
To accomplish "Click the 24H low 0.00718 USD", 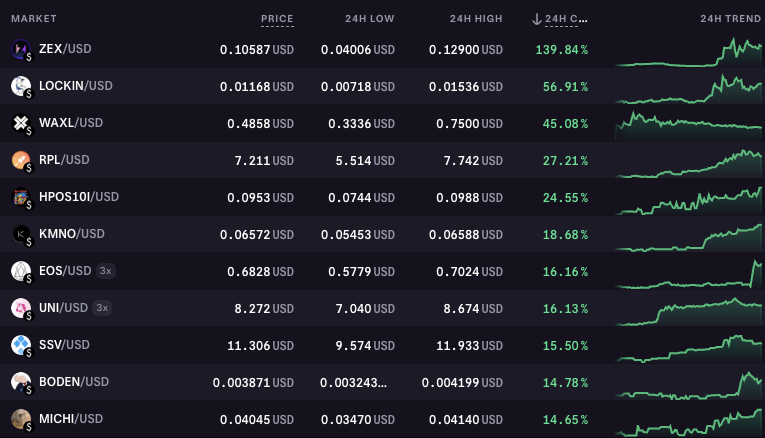I will (358, 87).
